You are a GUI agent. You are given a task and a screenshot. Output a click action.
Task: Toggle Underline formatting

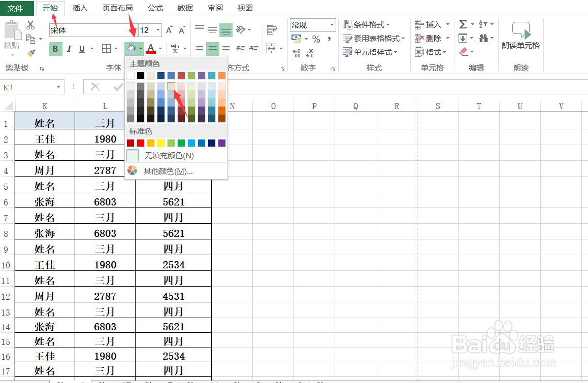click(82, 49)
